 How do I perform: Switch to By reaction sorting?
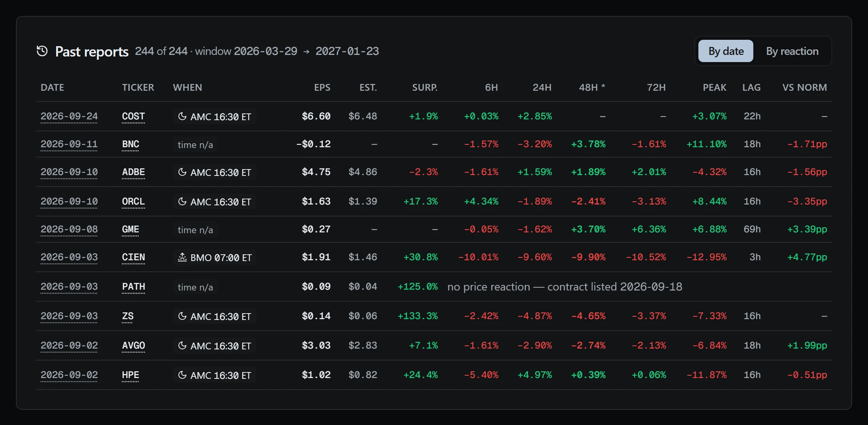tap(792, 51)
